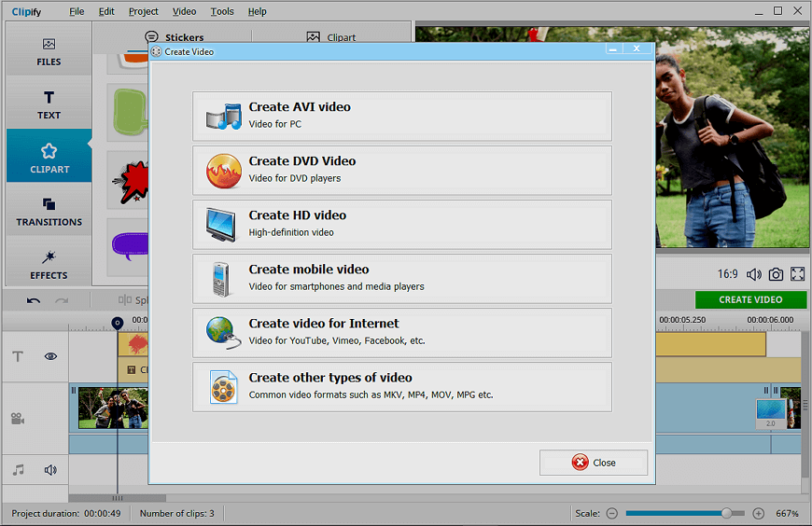Select the purple speech bubble sticker
Screen dimensions: 812x526
pos(130,246)
